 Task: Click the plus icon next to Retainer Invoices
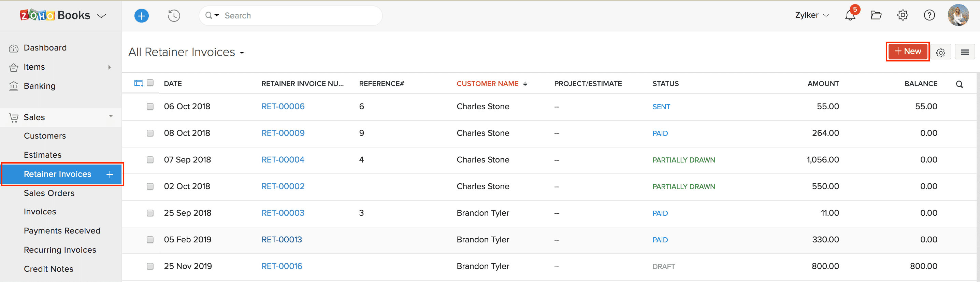pos(110,174)
